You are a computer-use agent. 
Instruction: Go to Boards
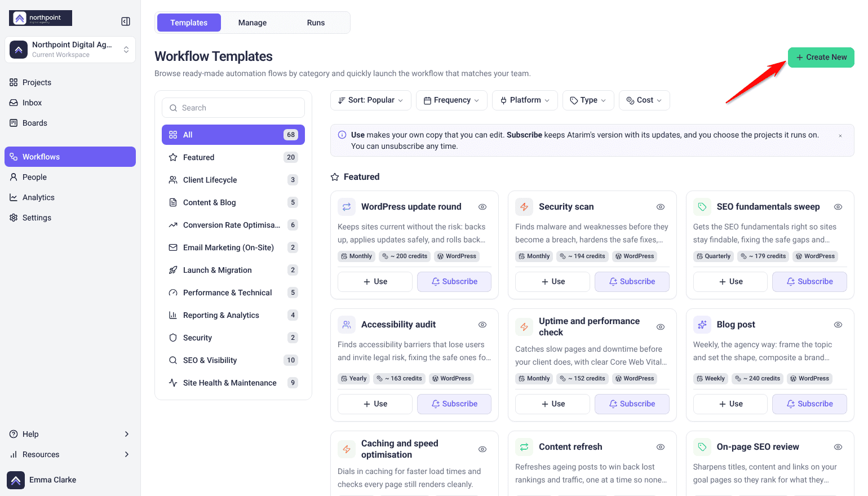70,123
